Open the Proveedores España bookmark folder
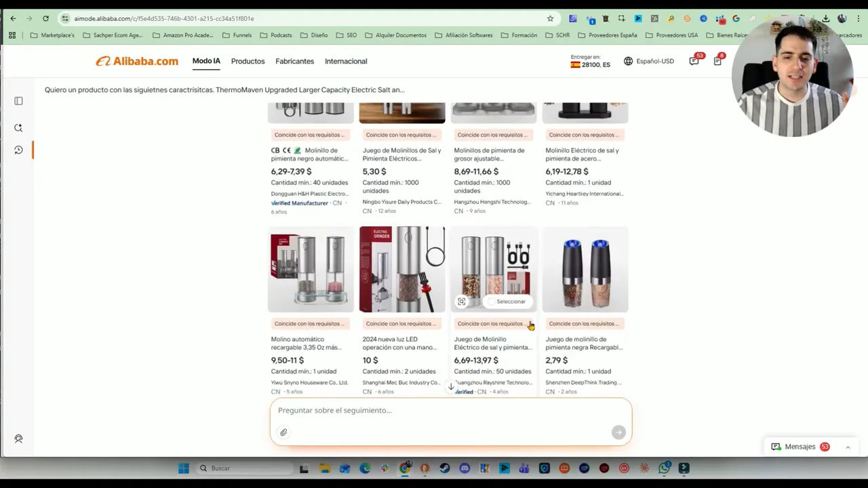 point(607,35)
